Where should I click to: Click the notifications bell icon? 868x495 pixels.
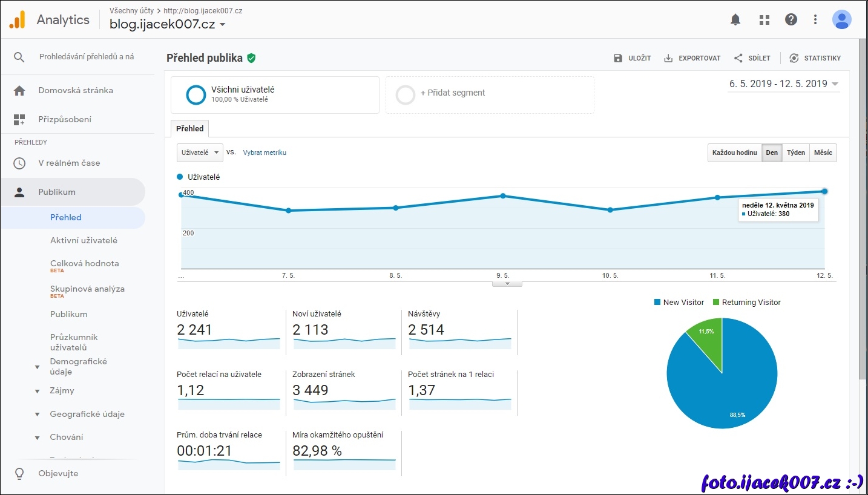click(x=735, y=20)
